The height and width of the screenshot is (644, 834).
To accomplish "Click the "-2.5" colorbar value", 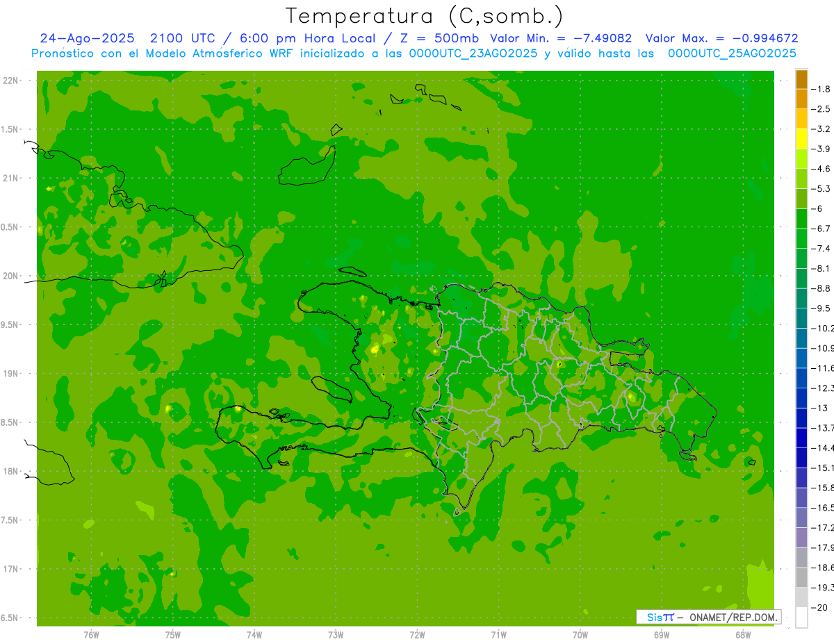I will (821, 109).
